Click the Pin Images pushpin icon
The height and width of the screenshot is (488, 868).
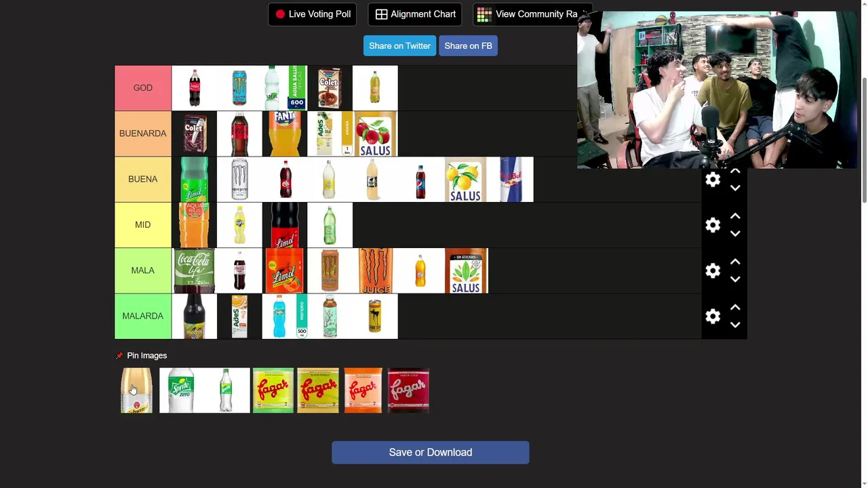click(x=119, y=356)
